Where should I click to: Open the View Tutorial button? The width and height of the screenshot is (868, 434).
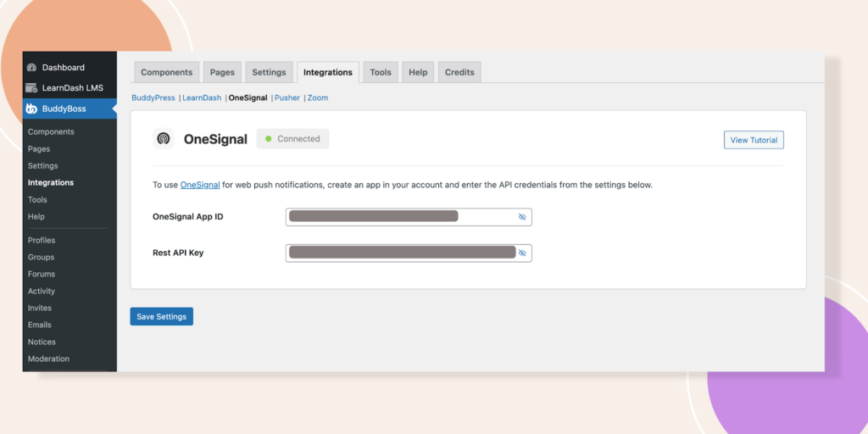pyautogui.click(x=754, y=140)
